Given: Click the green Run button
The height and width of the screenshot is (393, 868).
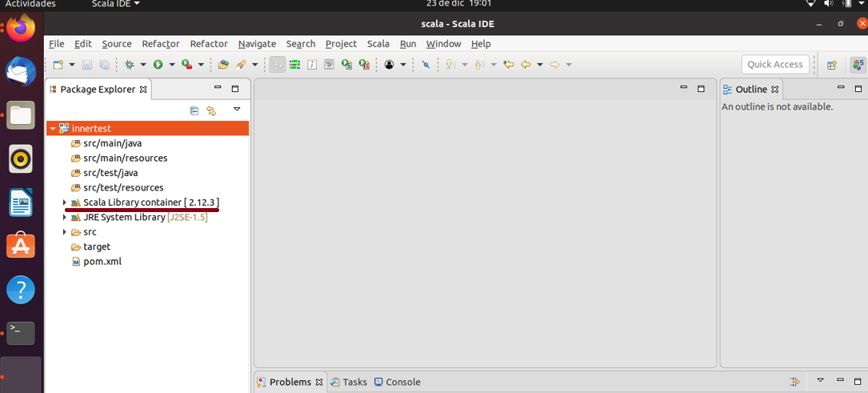Looking at the screenshot, I should click(158, 65).
